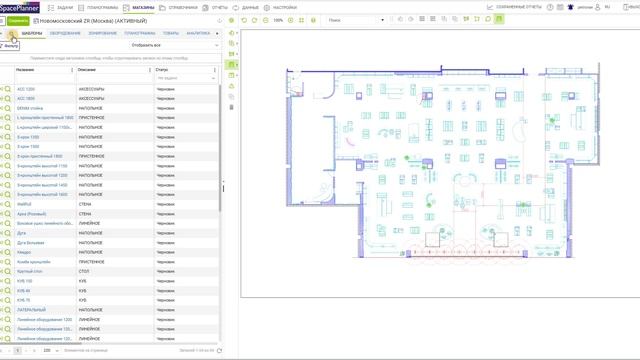The height and width of the screenshot is (360, 640).
Task: Open the ДАННЫЕ menu
Action: pyautogui.click(x=246, y=8)
